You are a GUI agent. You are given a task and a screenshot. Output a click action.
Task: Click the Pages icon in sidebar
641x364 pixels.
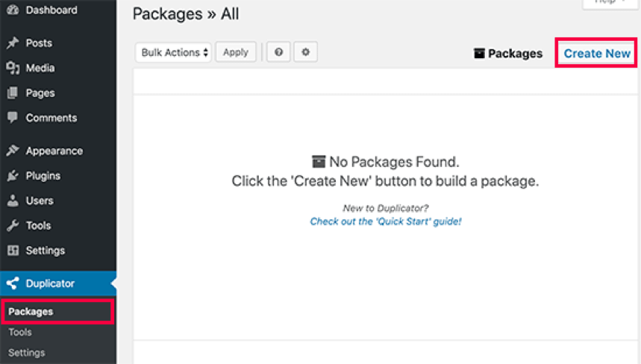13,93
